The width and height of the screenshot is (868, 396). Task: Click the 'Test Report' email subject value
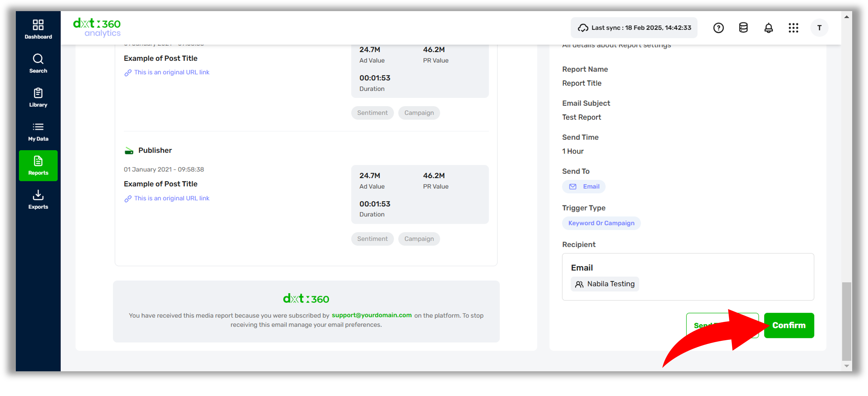[x=581, y=117]
